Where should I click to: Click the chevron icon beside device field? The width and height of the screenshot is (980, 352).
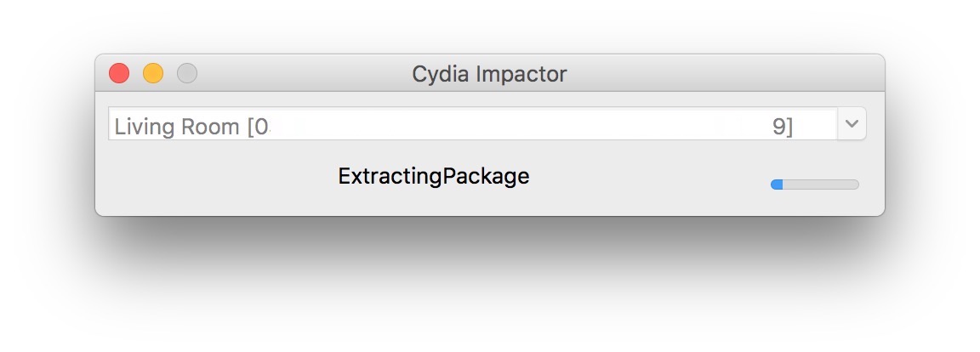pos(852,124)
